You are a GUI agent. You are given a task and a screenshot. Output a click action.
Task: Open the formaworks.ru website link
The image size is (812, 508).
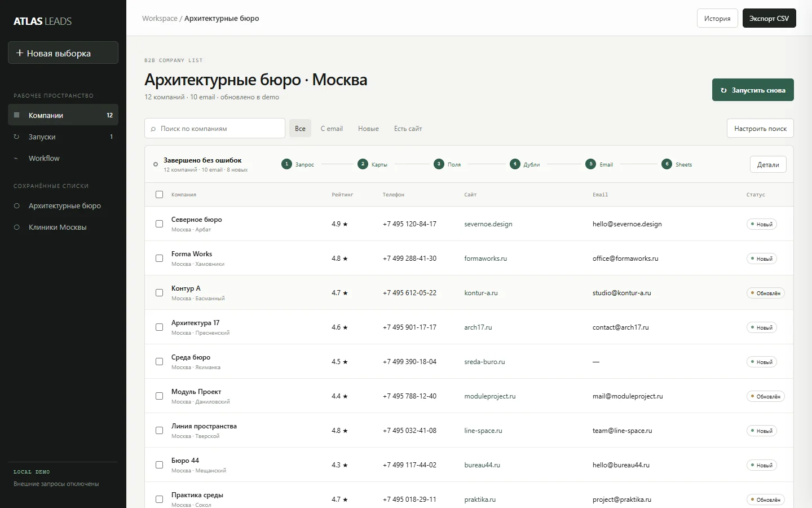[486, 259]
